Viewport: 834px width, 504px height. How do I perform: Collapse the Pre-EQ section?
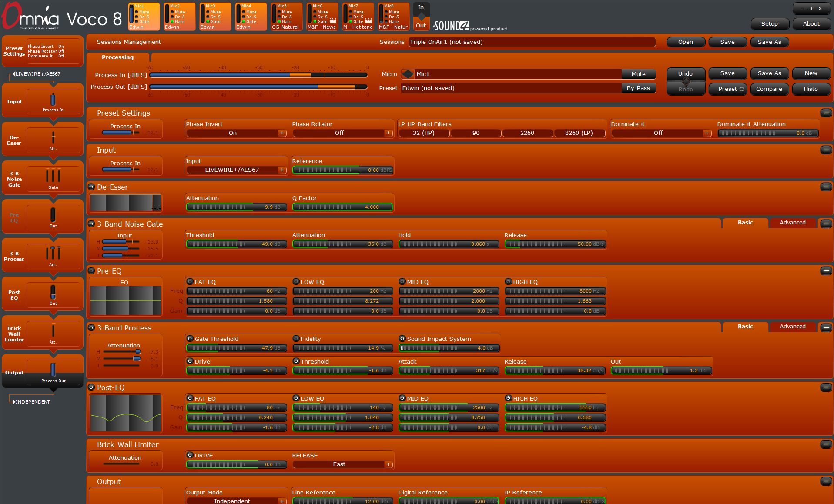tap(826, 271)
